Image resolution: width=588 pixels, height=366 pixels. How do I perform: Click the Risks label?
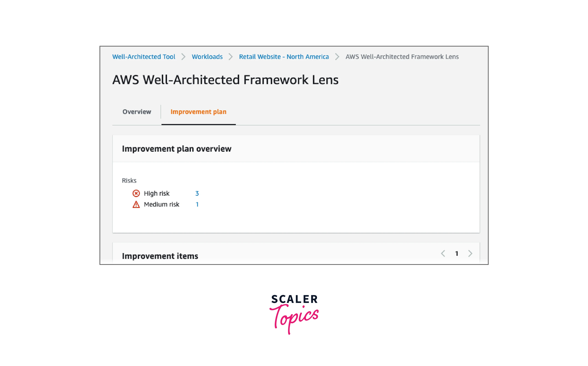pos(129,180)
